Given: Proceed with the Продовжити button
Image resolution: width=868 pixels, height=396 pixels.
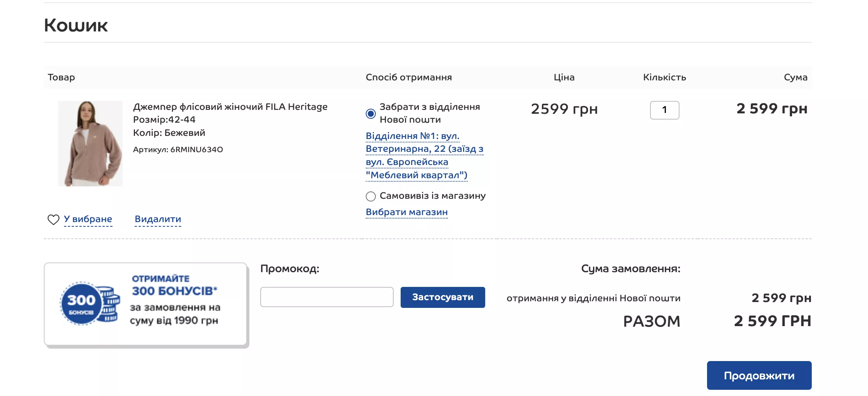Looking at the screenshot, I should coord(759,375).
